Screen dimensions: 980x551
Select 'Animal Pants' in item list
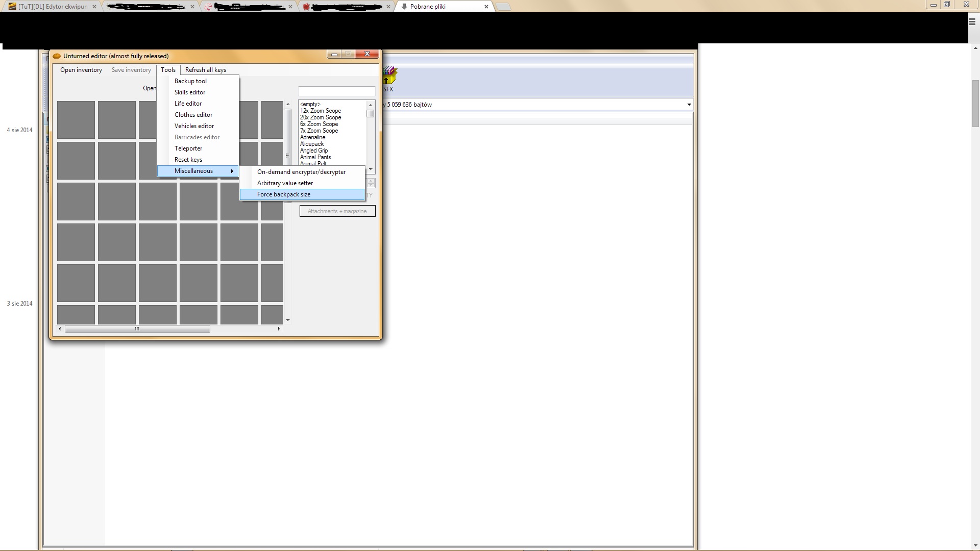pos(332,157)
